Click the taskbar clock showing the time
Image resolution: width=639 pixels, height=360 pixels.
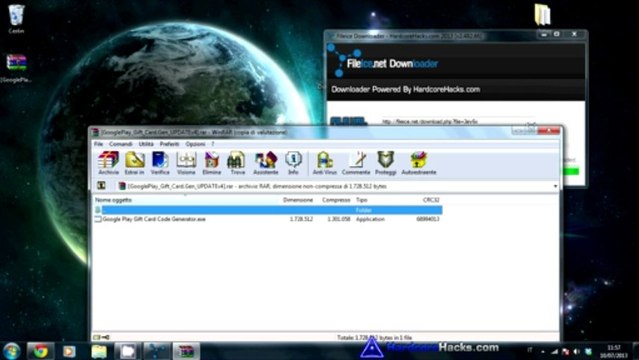coord(614,351)
